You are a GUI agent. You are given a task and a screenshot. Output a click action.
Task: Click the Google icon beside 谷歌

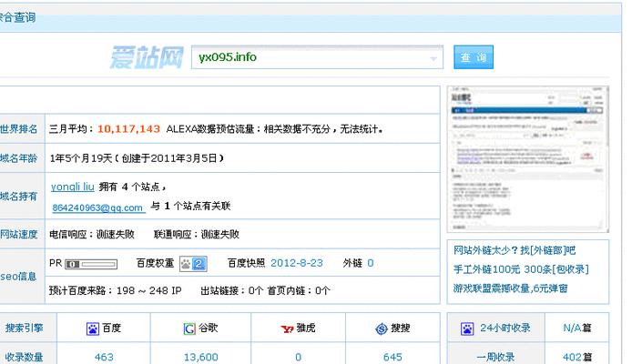click(189, 329)
